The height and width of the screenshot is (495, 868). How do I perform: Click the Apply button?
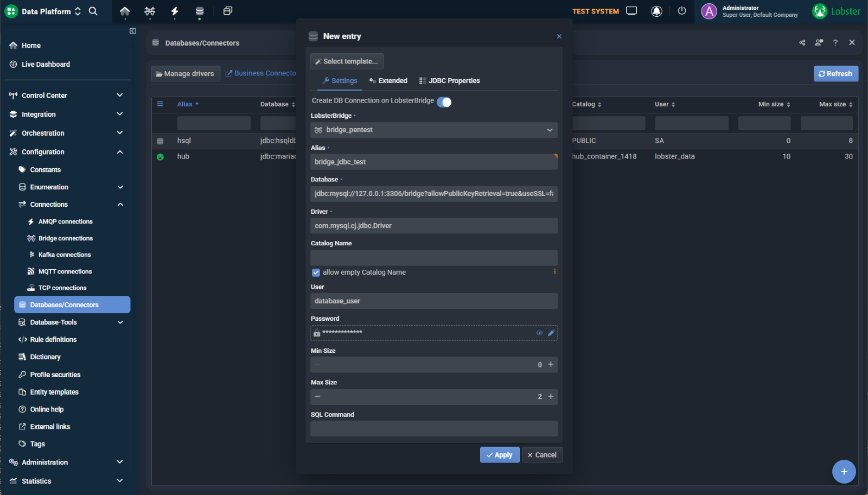click(500, 455)
